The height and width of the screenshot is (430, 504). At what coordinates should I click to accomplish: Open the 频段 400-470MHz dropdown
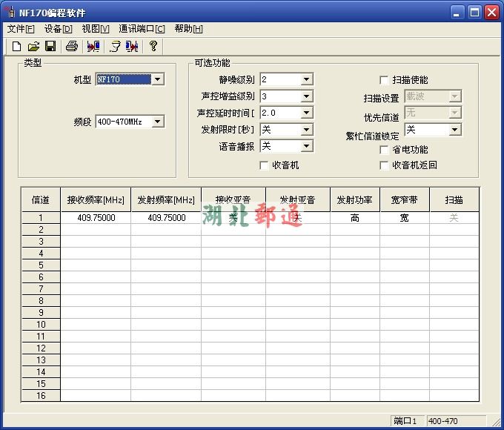tap(158, 122)
